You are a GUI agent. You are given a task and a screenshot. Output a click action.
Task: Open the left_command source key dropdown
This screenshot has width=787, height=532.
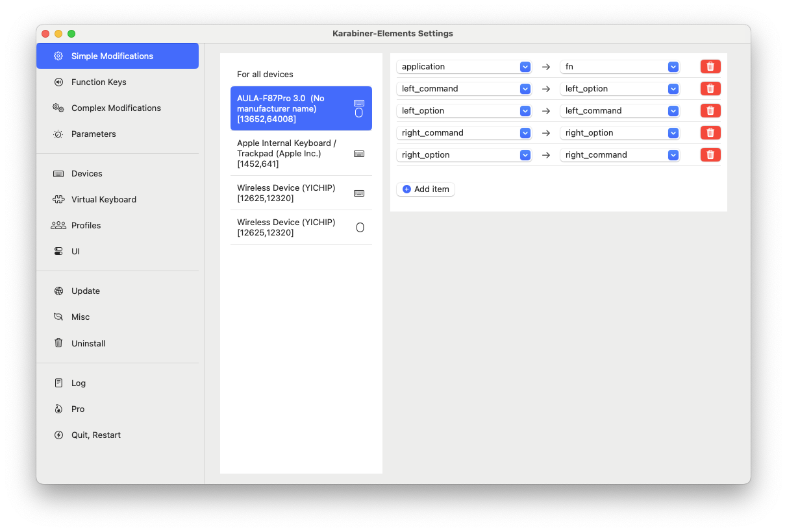point(464,89)
